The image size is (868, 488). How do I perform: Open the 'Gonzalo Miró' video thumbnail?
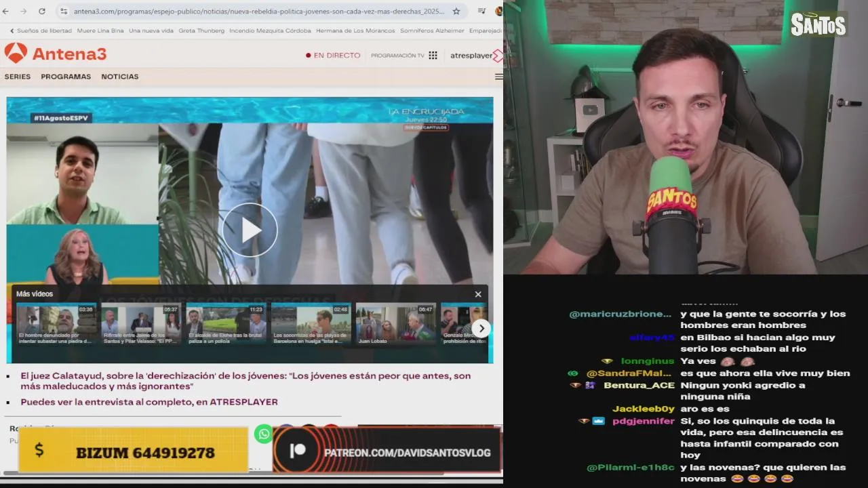[x=464, y=325]
